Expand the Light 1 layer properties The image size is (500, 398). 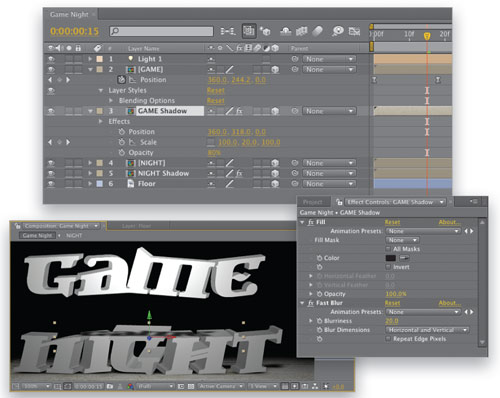[x=90, y=59]
